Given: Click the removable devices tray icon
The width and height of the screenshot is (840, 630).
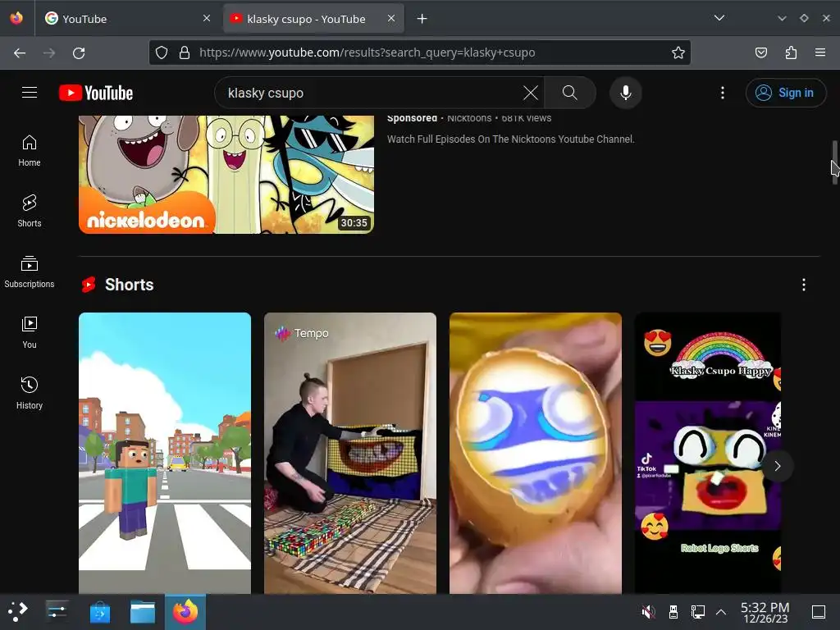Looking at the screenshot, I should (x=673, y=611).
